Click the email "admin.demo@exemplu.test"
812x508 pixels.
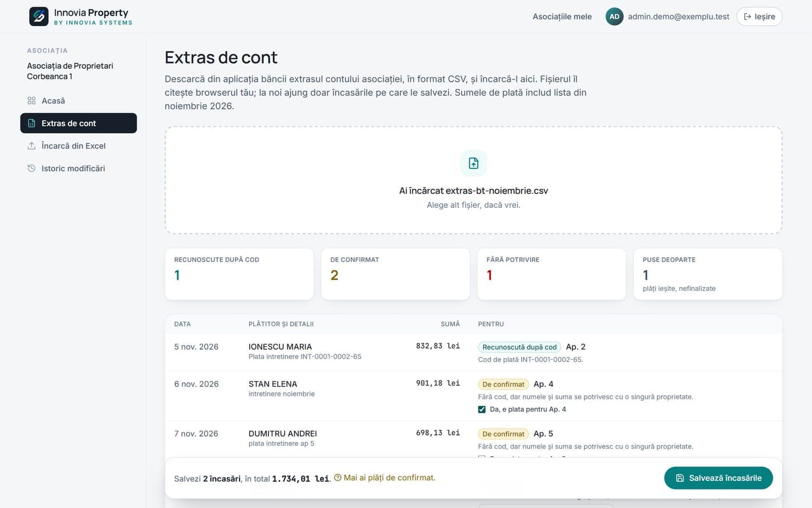tap(679, 17)
